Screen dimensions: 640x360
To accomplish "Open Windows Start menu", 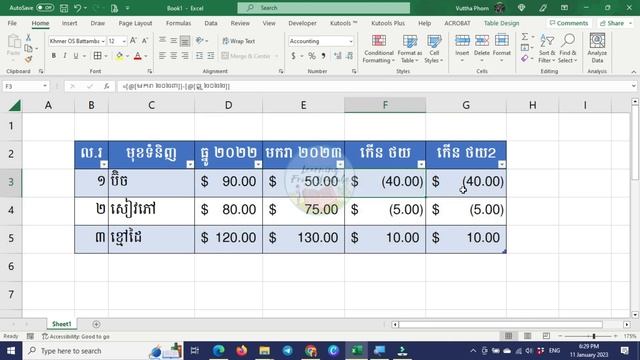I will point(11,351).
